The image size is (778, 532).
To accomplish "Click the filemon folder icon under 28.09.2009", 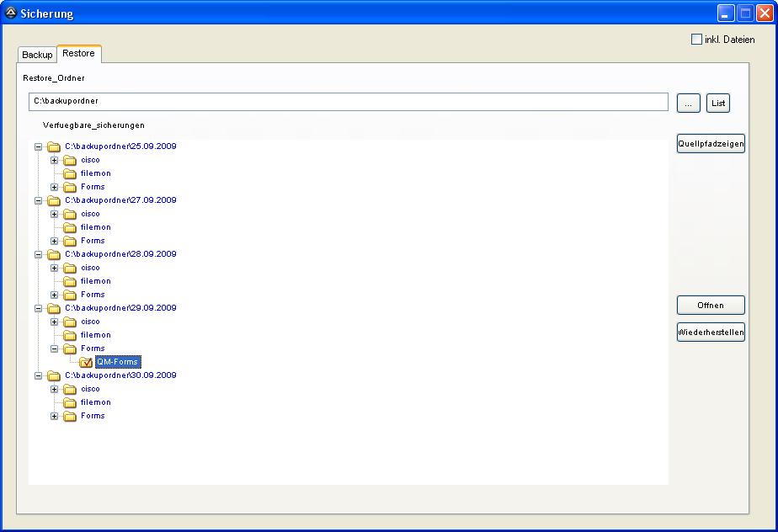I will [x=70, y=281].
